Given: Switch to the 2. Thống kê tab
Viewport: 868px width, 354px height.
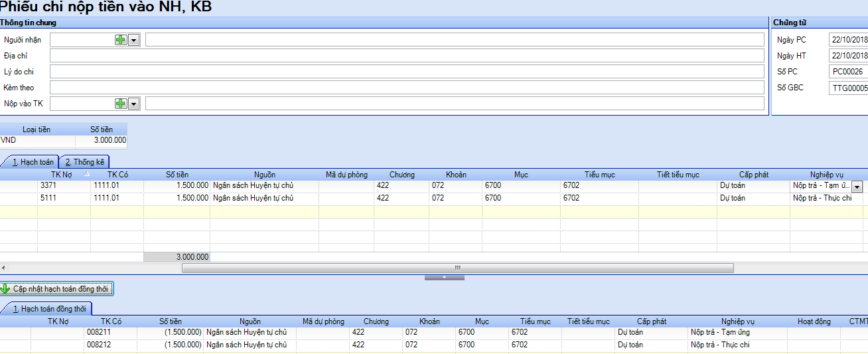Looking at the screenshot, I should click(84, 161).
